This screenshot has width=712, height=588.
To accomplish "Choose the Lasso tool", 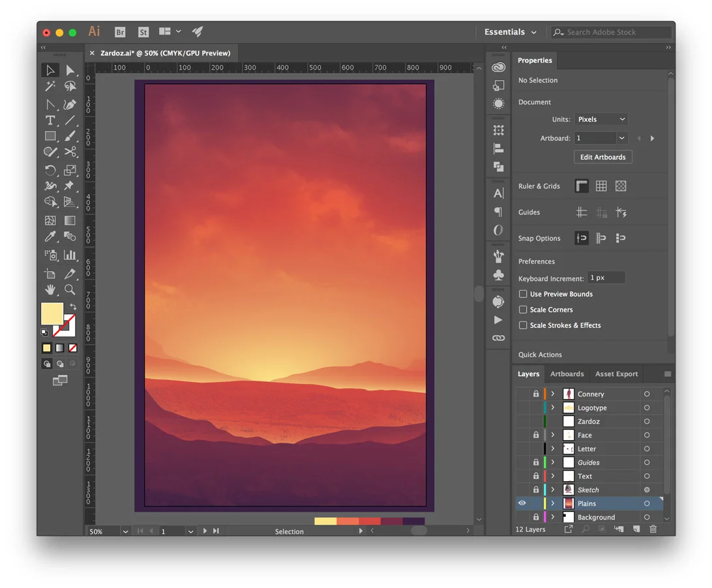I will (70, 86).
